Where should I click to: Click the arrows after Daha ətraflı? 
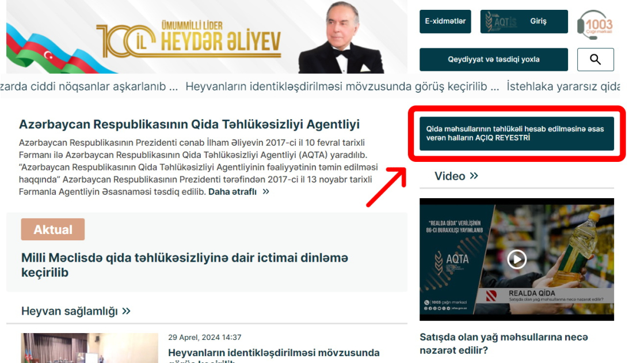pos(266,191)
